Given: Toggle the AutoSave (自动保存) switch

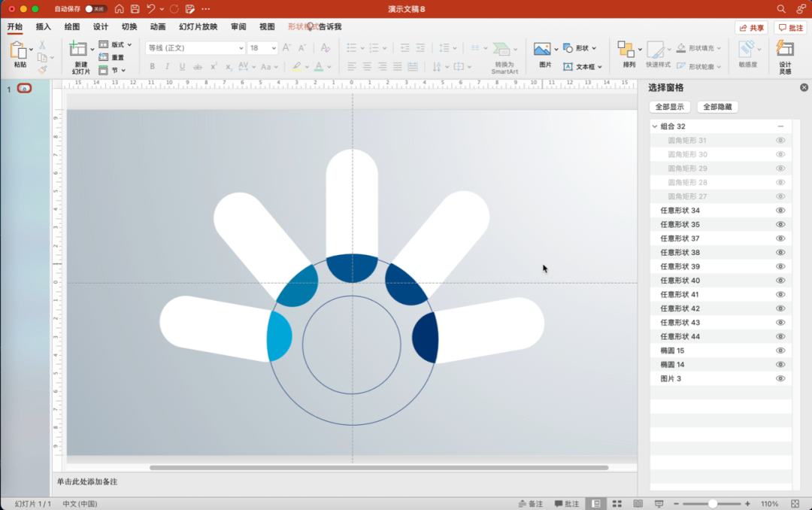Looking at the screenshot, I should coord(95,9).
